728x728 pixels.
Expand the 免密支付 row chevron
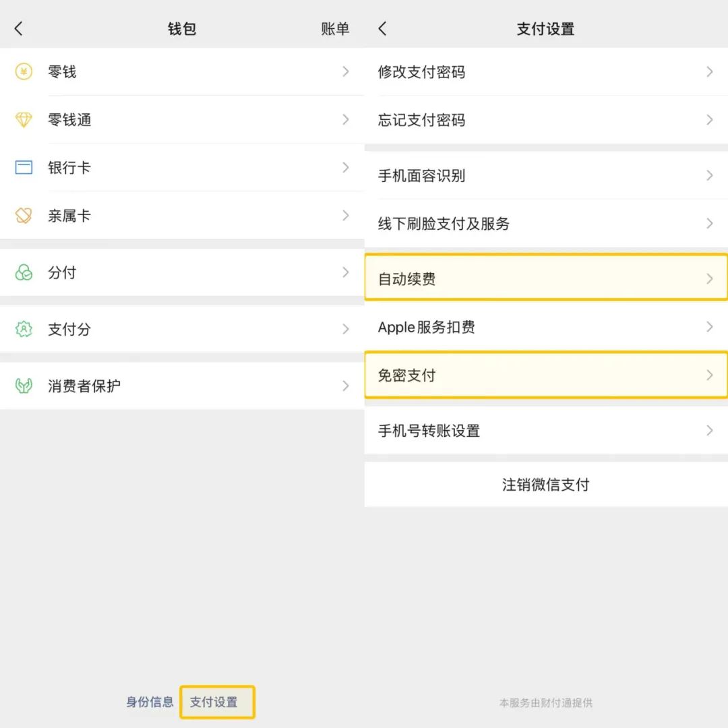710,375
